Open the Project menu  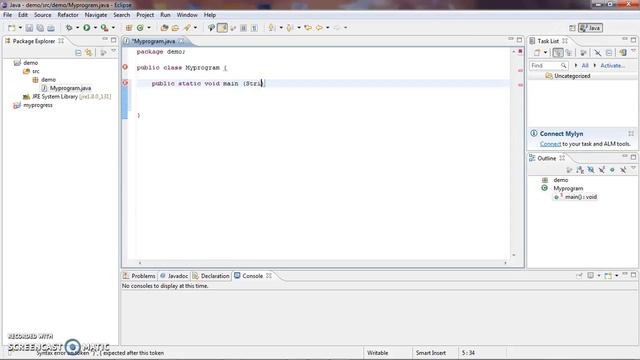pyautogui.click(x=145, y=15)
